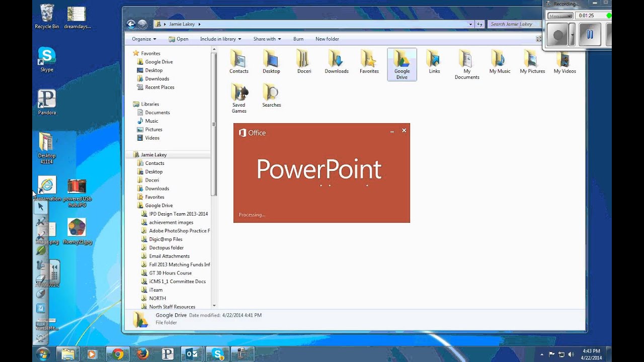The width and height of the screenshot is (644, 362).
Task: Click the refresh button beside address bar
Action: pyautogui.click(x=480, y=24)
